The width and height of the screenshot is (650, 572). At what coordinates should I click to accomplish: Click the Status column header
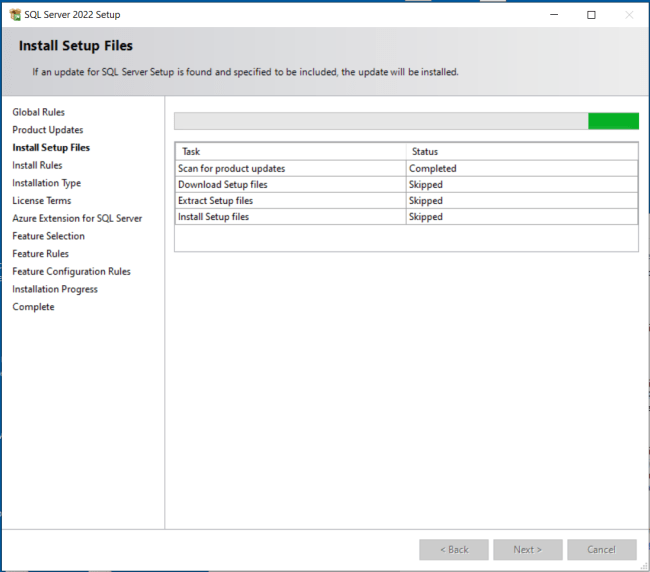[522, 152]
